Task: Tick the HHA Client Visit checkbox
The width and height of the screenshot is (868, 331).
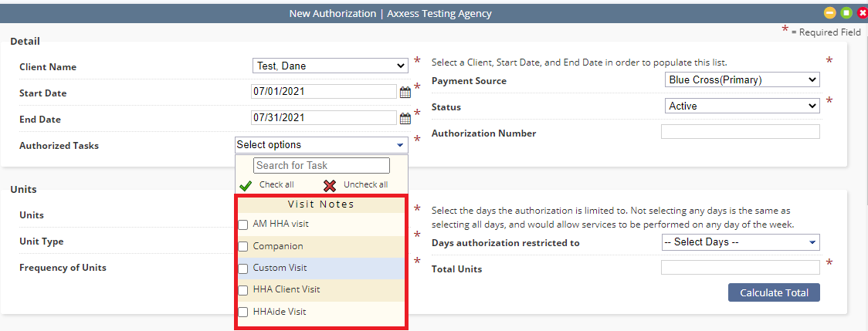Action: click(243, 290)
